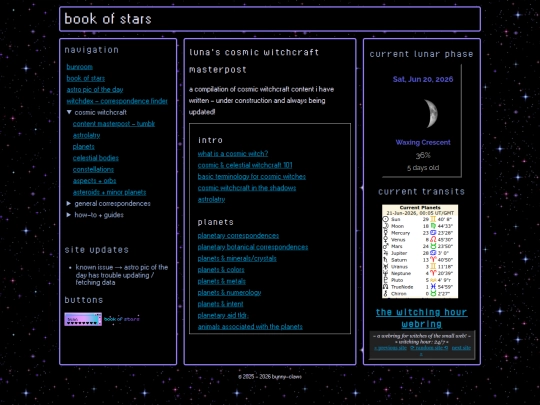Viewport: 540px width, 405px height.
Task: Open planetary correspondences
Action: click(238, 236)
